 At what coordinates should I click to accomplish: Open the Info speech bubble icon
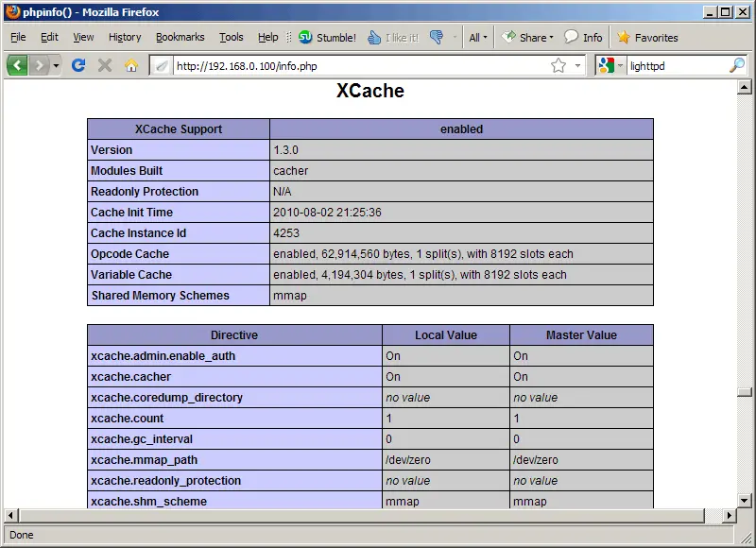click(x=571, y=37)
